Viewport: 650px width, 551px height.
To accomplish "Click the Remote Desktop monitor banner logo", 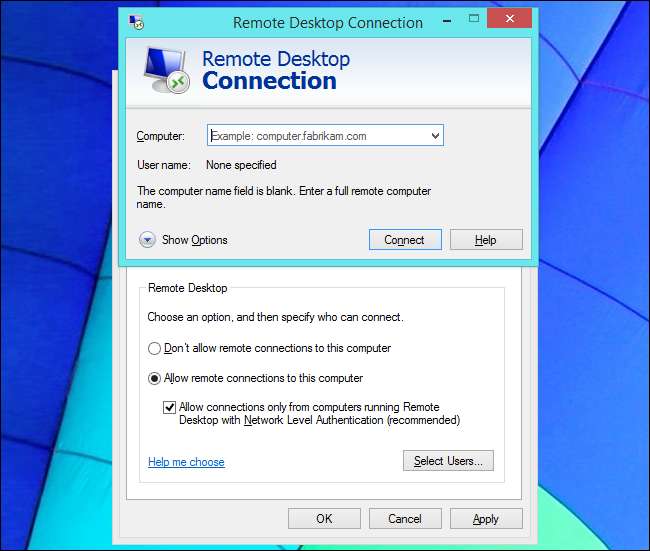I will pos(167,70).
